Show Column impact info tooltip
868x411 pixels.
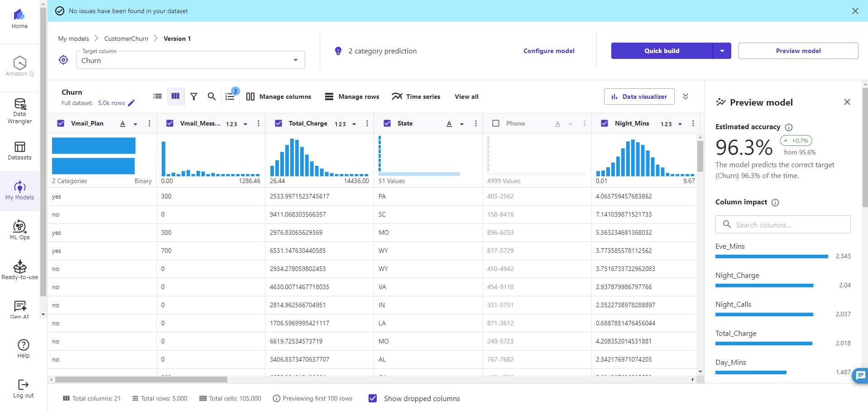(775, 203)
